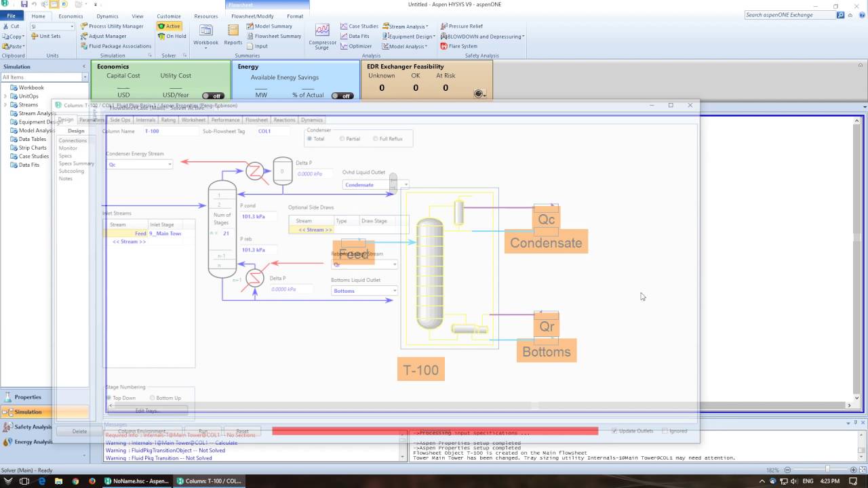868x488 pixels.
Task: Open Model Summary
Action: 269,26
